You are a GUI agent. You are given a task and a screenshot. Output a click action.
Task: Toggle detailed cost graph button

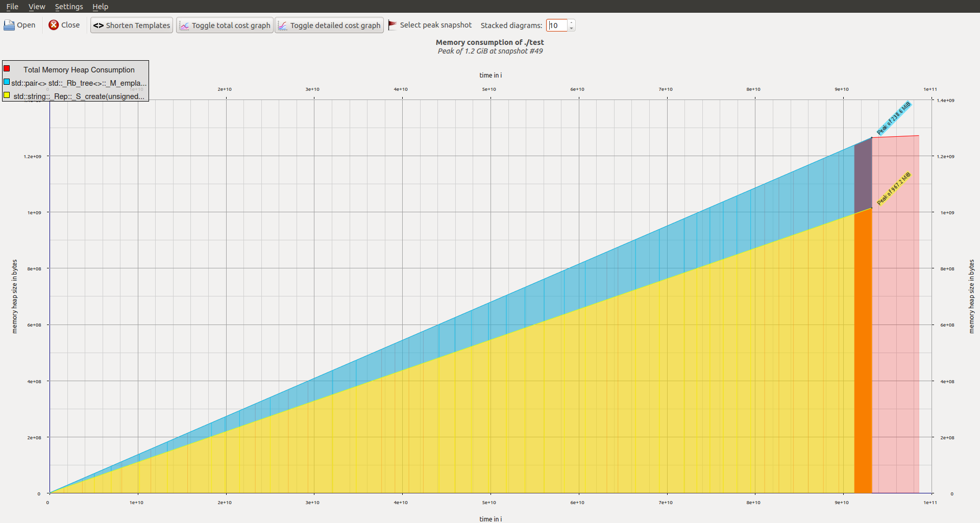click(x=329, y=25)
